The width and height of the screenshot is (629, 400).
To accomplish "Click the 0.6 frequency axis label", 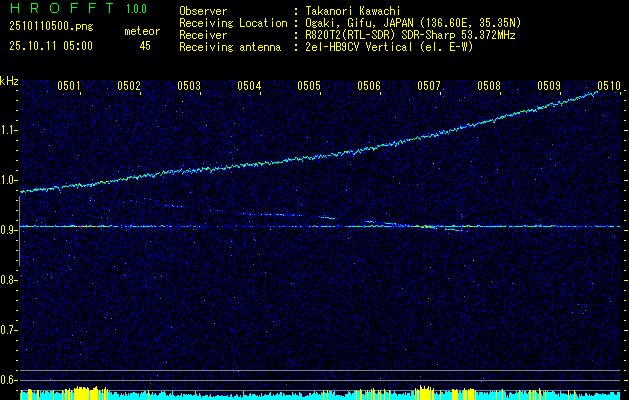I will 9,380.
